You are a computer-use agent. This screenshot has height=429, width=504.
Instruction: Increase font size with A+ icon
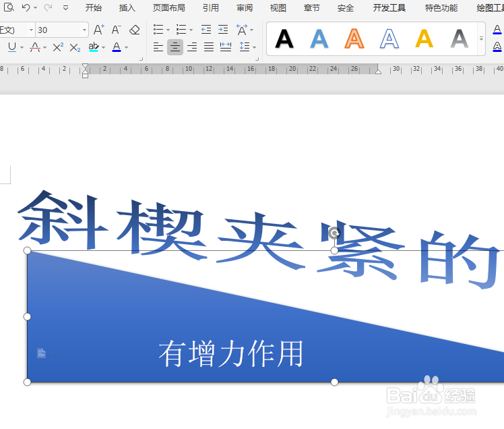pos(99,30)
